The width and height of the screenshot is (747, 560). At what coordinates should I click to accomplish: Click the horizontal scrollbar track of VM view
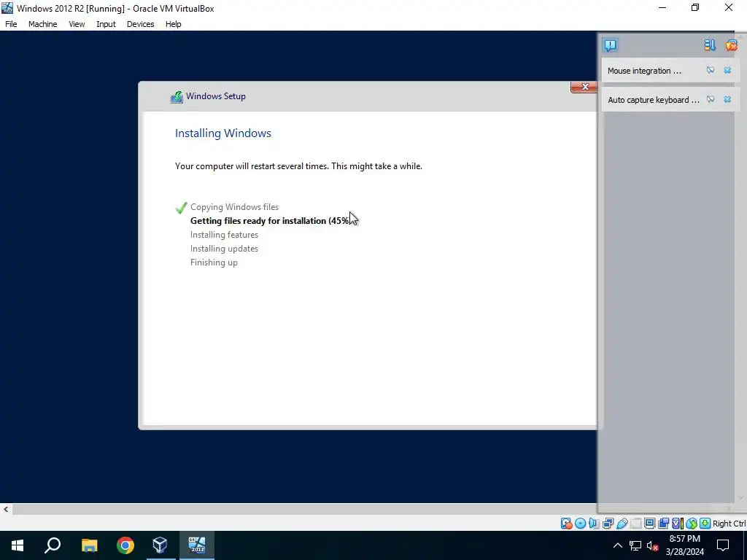coord(305,509)
